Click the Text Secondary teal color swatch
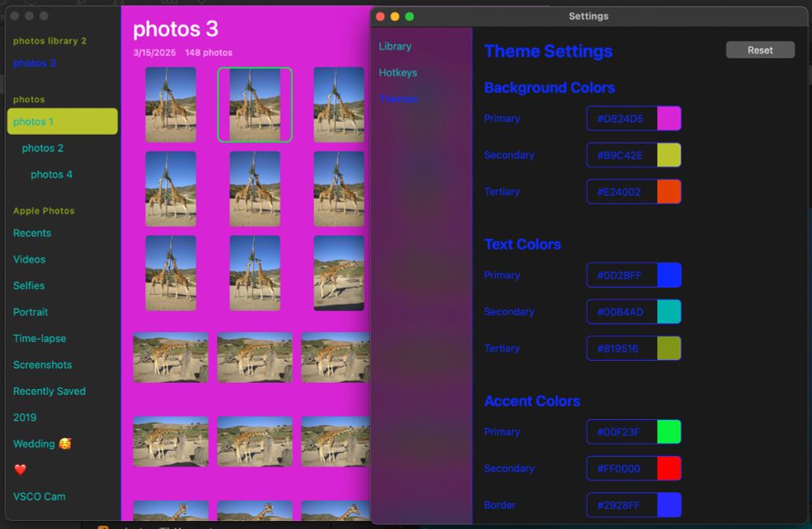812x529 pixels. (x=668, y=312)
